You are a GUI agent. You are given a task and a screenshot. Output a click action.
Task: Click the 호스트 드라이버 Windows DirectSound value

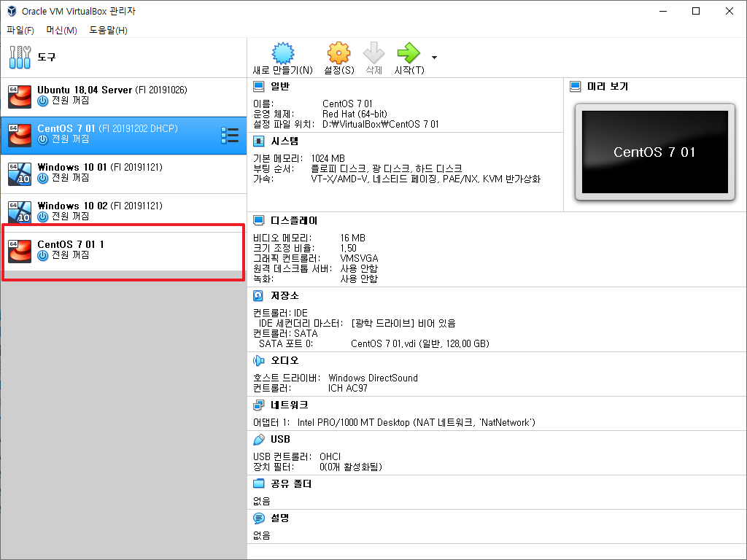click(x=373, y=378)
